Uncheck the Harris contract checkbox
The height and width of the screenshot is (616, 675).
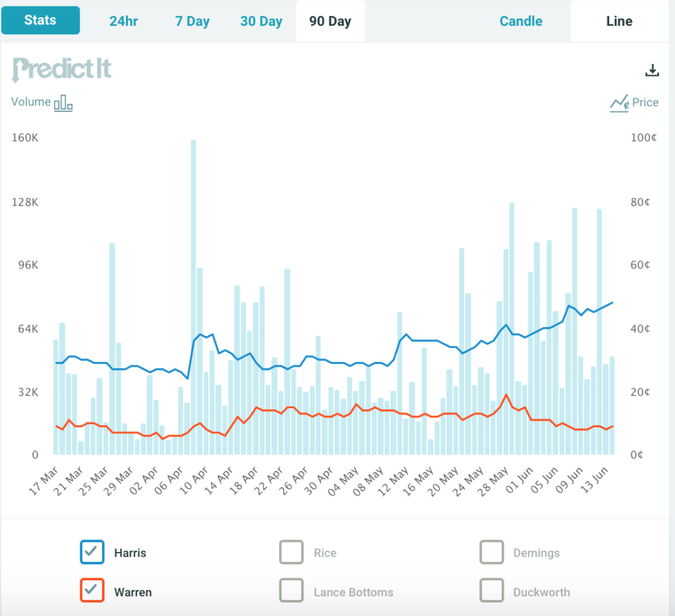pos(92,552)
